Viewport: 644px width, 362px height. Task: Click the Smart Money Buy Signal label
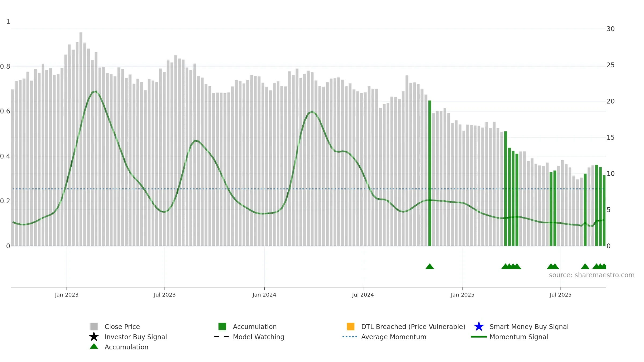click(x=529, y=327)
